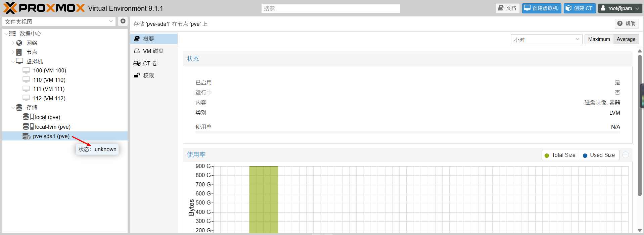
Task: Click the Proxmox logo icon
Action: click(x=10, y=8)
